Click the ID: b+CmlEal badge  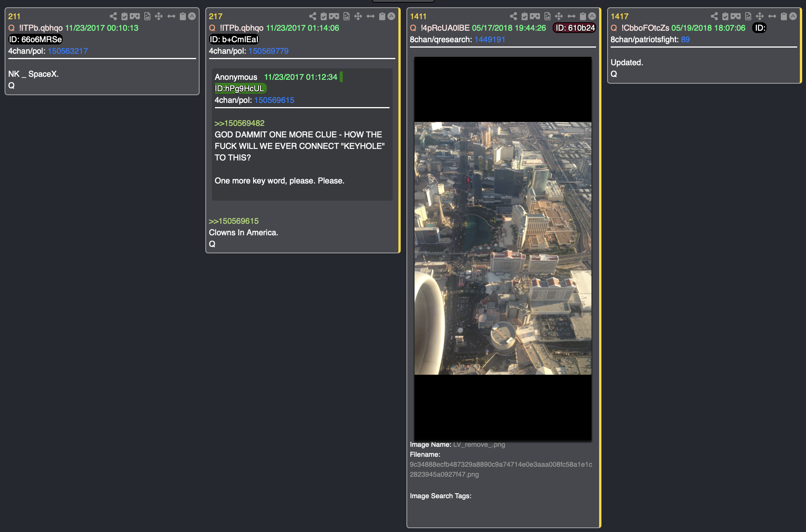(x=234, y=40)
